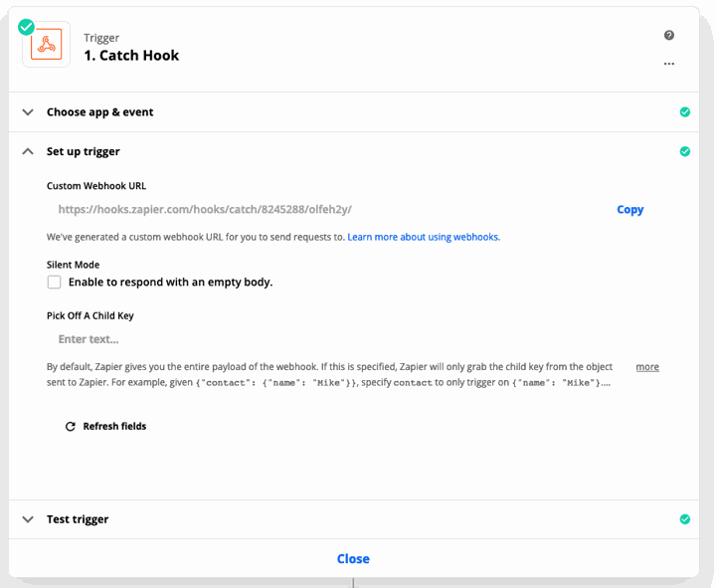716x588 pixels.
Task: Open the help question mark icon
Action: [x=669, y=35]
